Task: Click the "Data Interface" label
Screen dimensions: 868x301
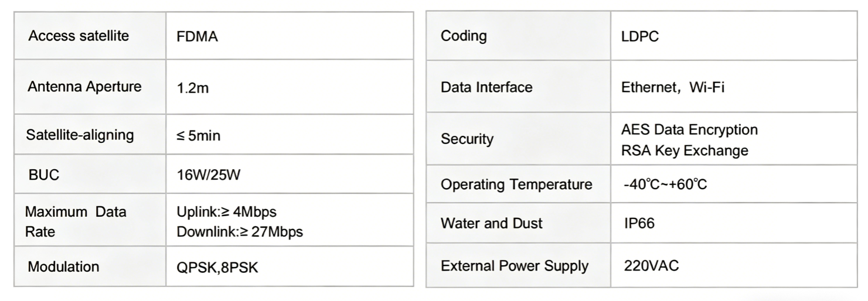Action: [x=486, y=87]
